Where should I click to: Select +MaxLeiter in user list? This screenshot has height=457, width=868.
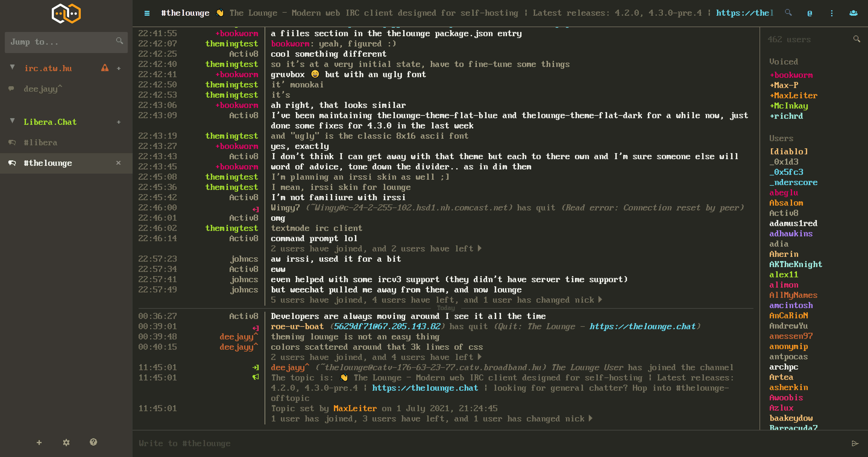[793, 96]
